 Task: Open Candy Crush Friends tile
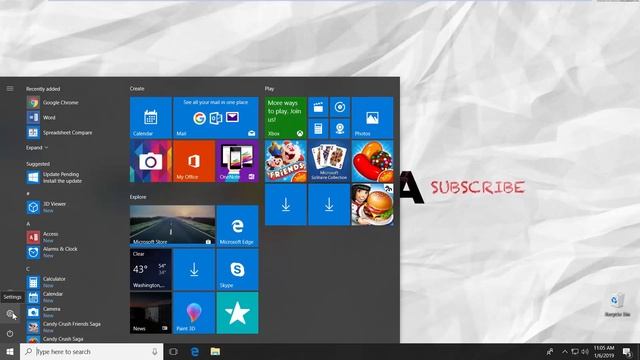[x=286, y=161]
